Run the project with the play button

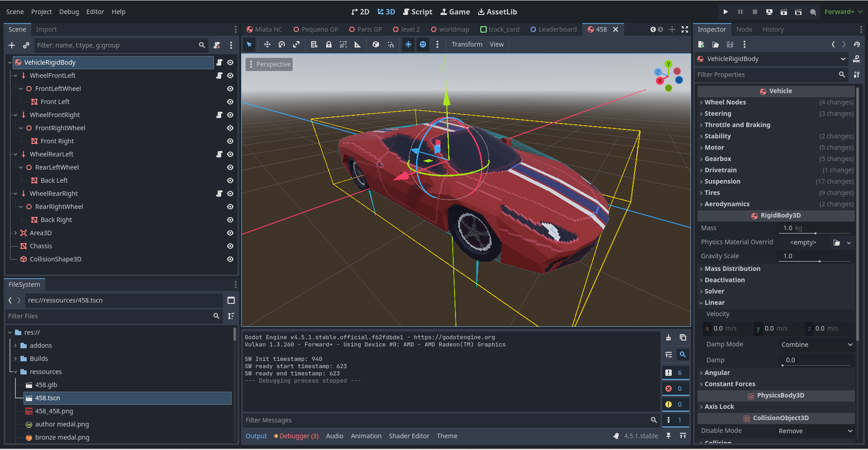pos(726,12)
